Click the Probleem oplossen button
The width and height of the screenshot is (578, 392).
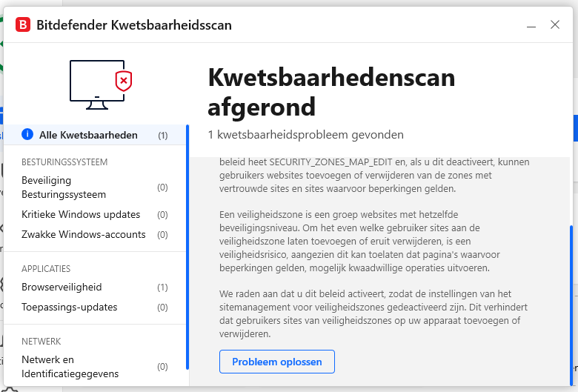tap(277, 362)
